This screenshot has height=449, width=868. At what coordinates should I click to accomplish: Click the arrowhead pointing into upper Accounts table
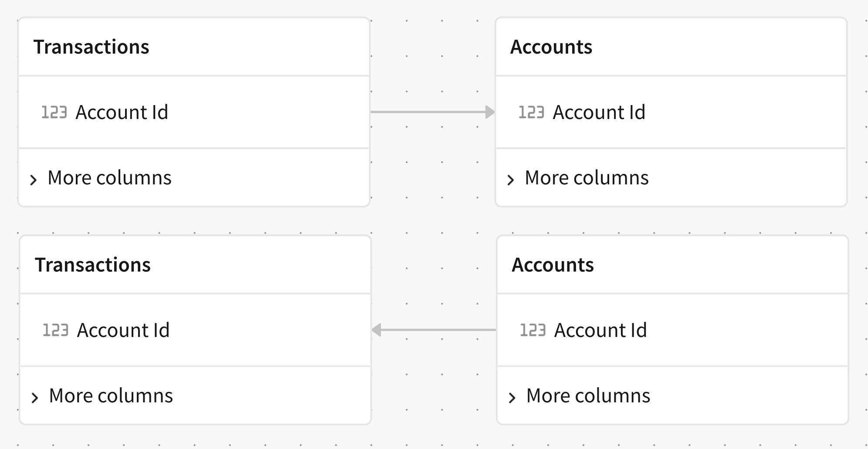click(490, 112)
